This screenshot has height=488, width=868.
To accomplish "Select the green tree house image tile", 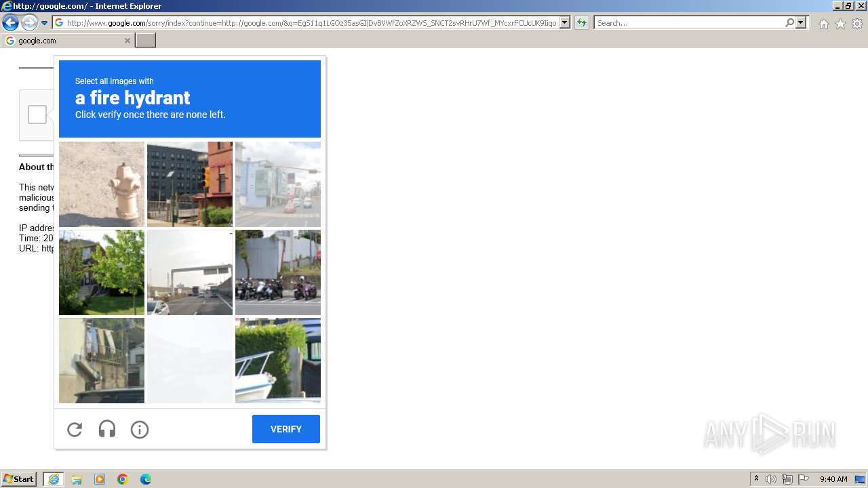I will [x=102, y=272].
